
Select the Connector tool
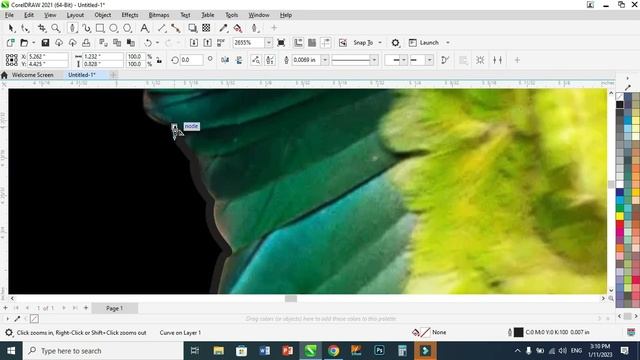176,28
